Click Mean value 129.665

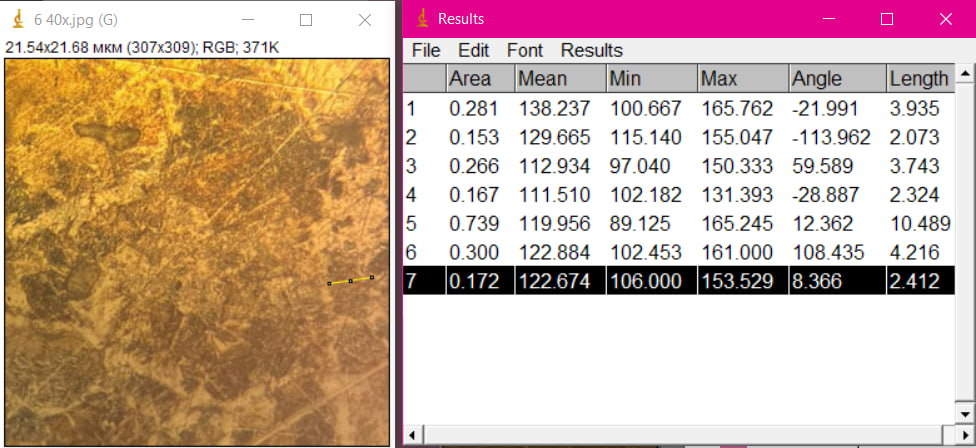(553, 138)
